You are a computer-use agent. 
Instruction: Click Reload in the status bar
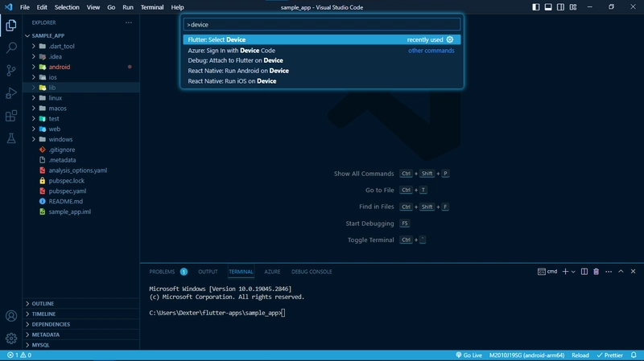click(x=580, y=355)
